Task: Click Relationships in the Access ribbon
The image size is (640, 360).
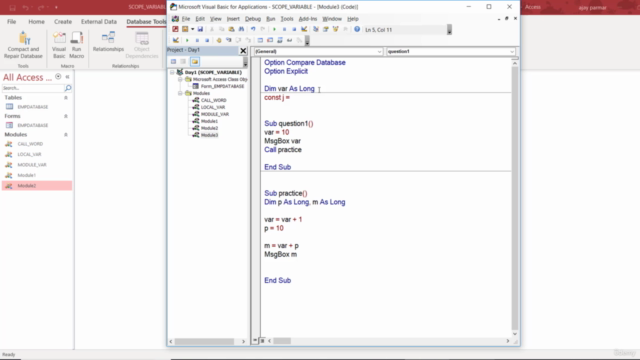Action: pyautogui.click(x=108, y=42)
